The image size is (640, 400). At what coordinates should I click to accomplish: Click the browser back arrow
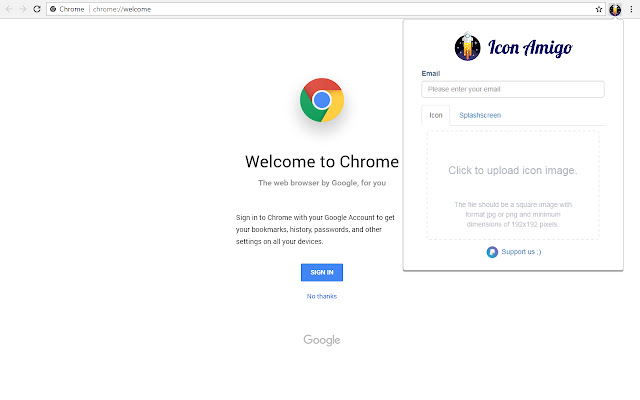click(9, 9)
